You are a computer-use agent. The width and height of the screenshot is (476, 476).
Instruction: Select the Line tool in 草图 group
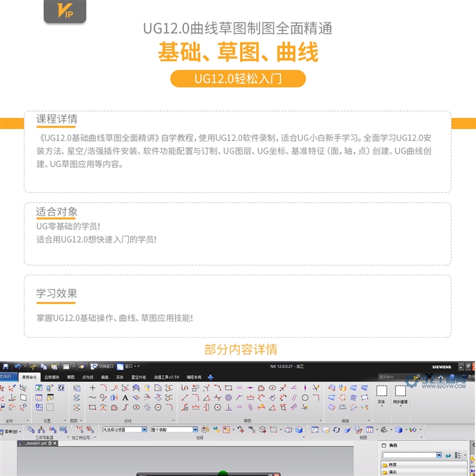185,397
